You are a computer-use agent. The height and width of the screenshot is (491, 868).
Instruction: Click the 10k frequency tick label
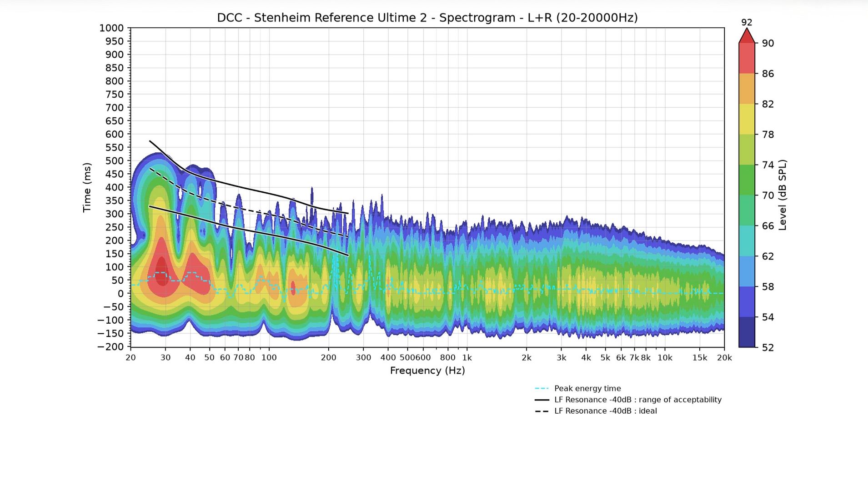click(x=665, y=358)
